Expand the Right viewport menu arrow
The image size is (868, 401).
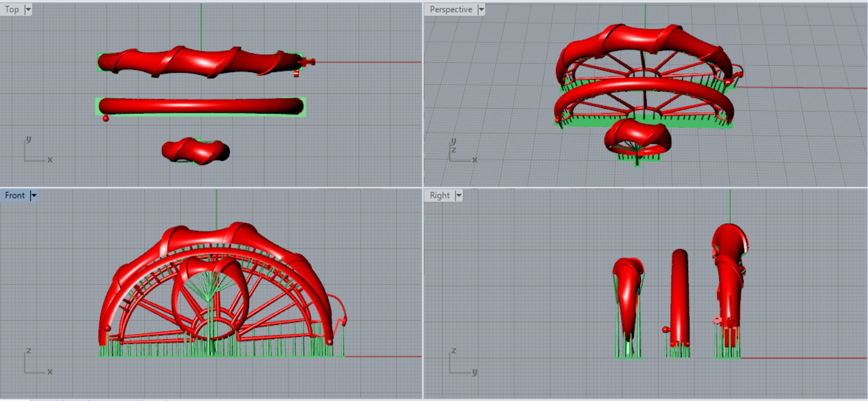point(458,195)
